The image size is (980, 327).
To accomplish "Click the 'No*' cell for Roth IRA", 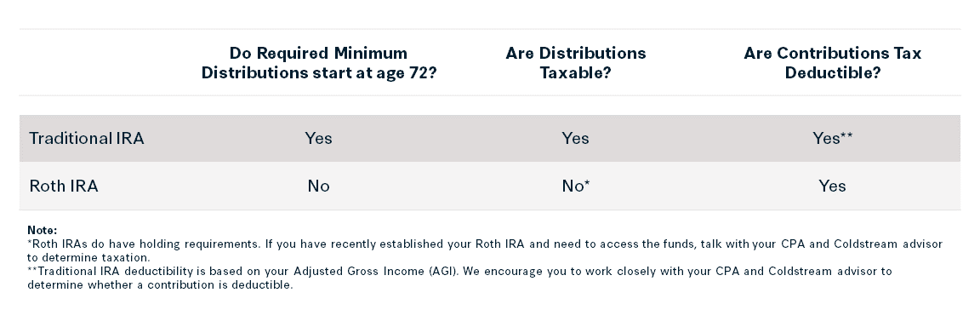I will (x=576, y=186).
